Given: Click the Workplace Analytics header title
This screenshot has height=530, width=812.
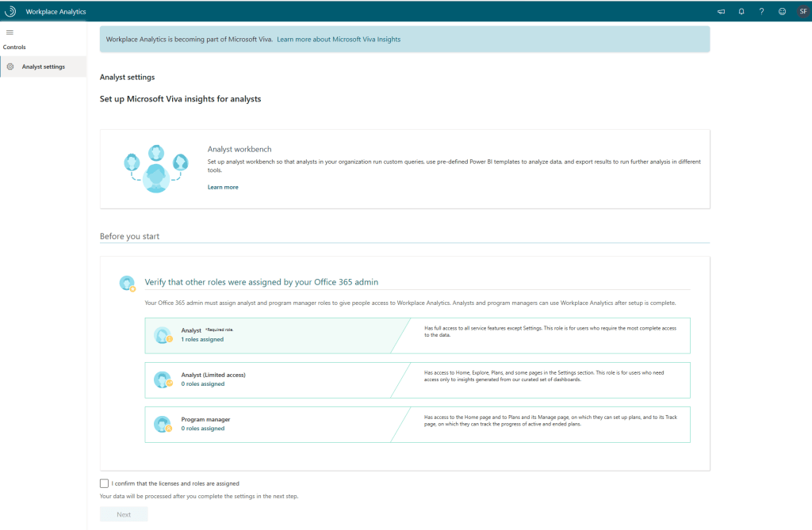Looking at the screenshot, I should pyautogui.click(x=56, y=12).
